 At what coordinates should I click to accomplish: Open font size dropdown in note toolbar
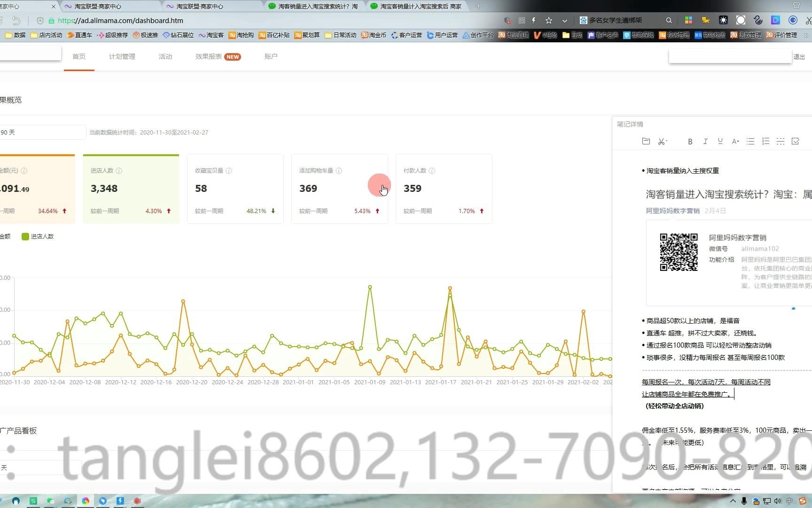point(735,142)
